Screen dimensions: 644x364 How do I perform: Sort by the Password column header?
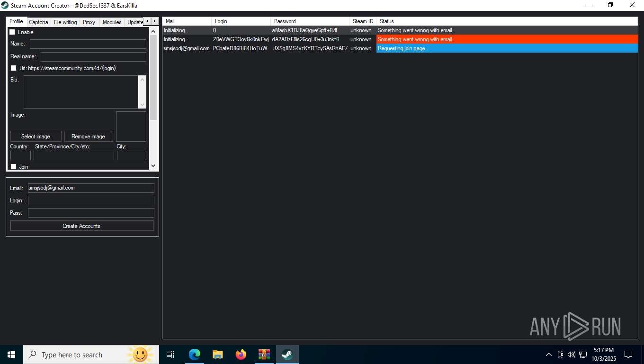310,21
